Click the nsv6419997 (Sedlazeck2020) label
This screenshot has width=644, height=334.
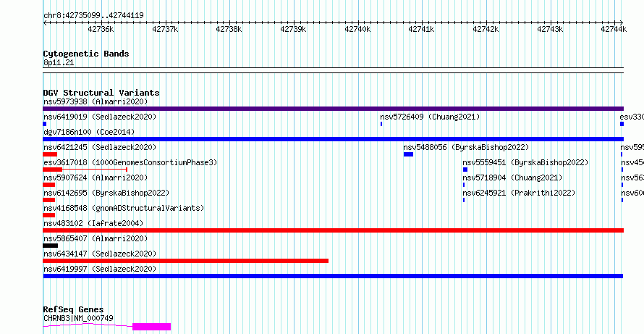(100, 269)
